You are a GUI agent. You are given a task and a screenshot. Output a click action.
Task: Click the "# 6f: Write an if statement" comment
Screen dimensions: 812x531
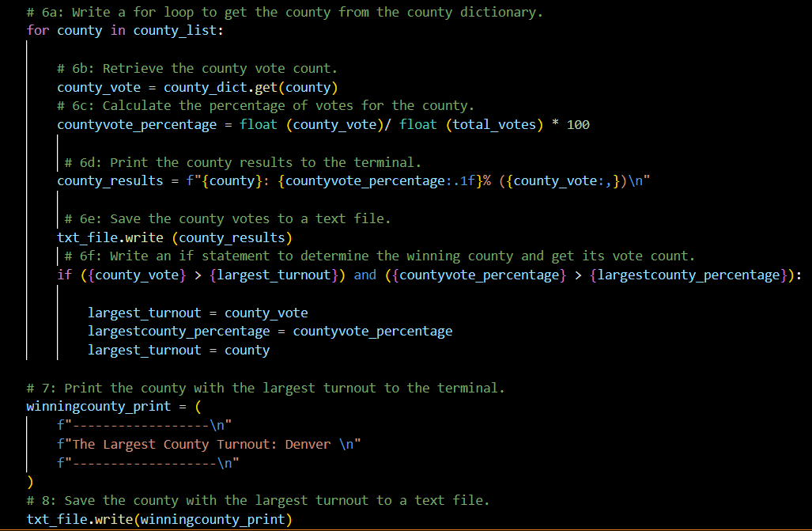coord(380,256)
